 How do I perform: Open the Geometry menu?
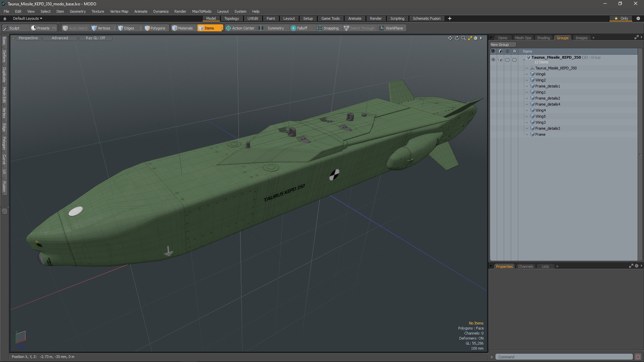(x=77, y=11)
